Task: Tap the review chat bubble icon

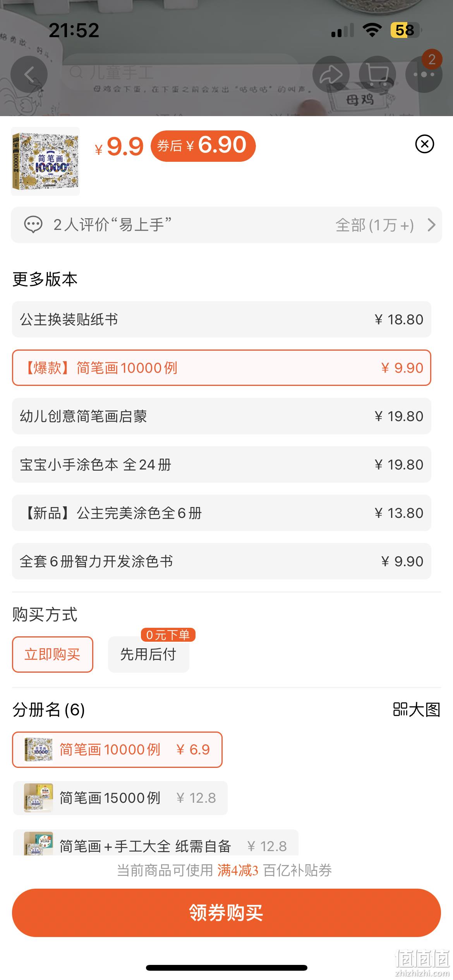Action: click(33, 225)
